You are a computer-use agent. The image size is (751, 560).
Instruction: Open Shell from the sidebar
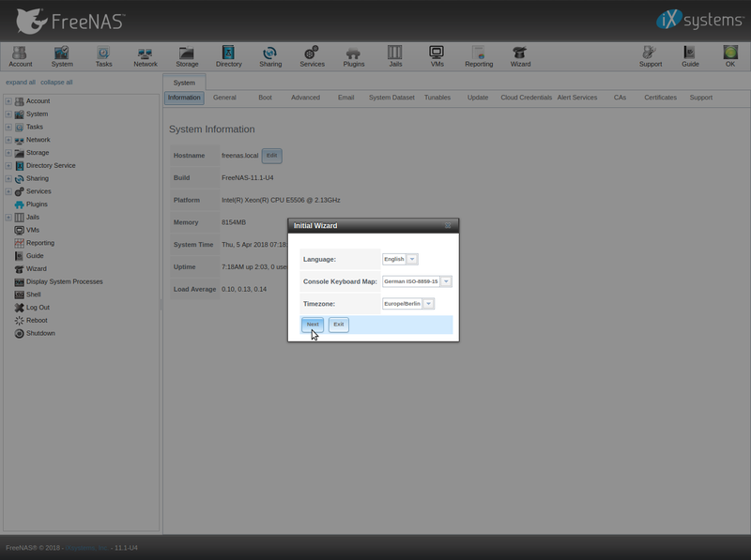(x=28, y=295)
